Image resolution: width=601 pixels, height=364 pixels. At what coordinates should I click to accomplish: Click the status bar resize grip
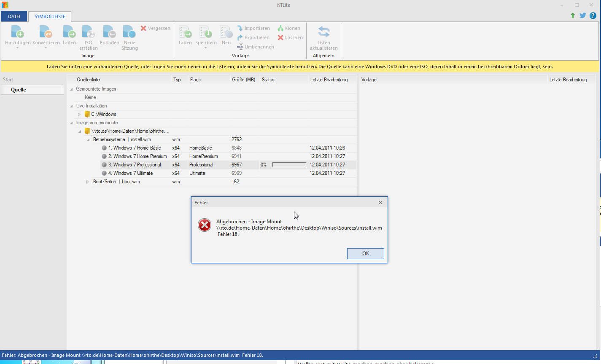(596, 356)
